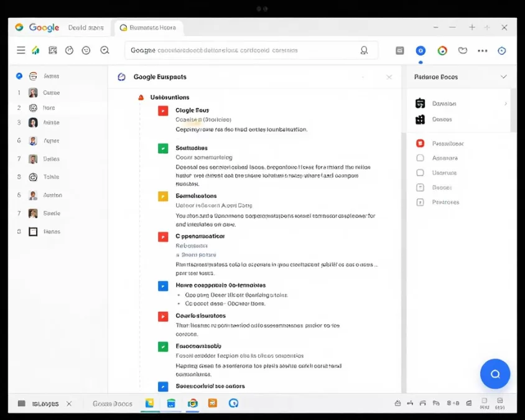Viewport: 525px width, 420px height.
Task: Click the green square icon beside Souttudhes
Action: pyautogui.click(x=163, y=148)
